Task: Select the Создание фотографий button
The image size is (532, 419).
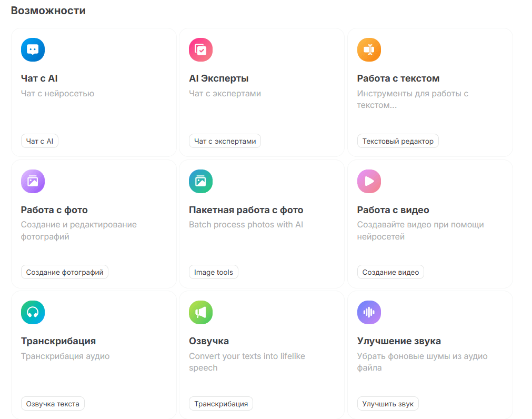Action: 64,272
